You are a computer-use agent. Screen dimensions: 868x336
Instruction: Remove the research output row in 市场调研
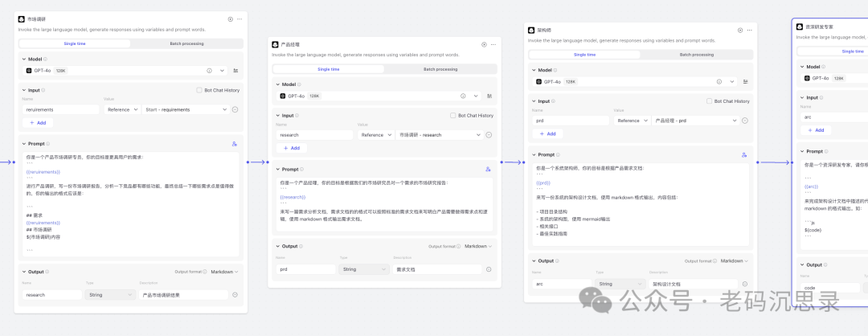coord(235,295)
